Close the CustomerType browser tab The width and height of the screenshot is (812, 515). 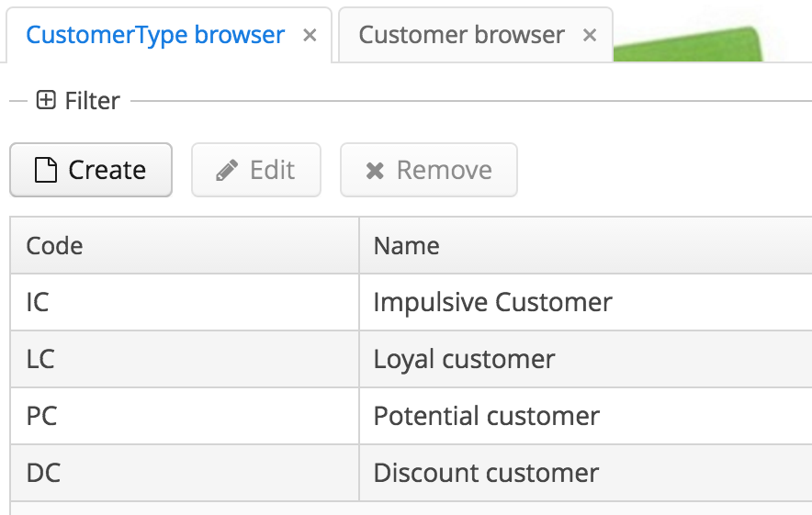(310, 35)
